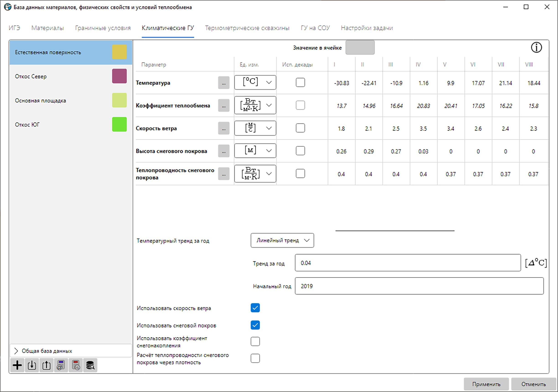Uncheck Использовать снеговой покров
The width and height of the screenshot is (558, 392).
[x=255, y=325]
